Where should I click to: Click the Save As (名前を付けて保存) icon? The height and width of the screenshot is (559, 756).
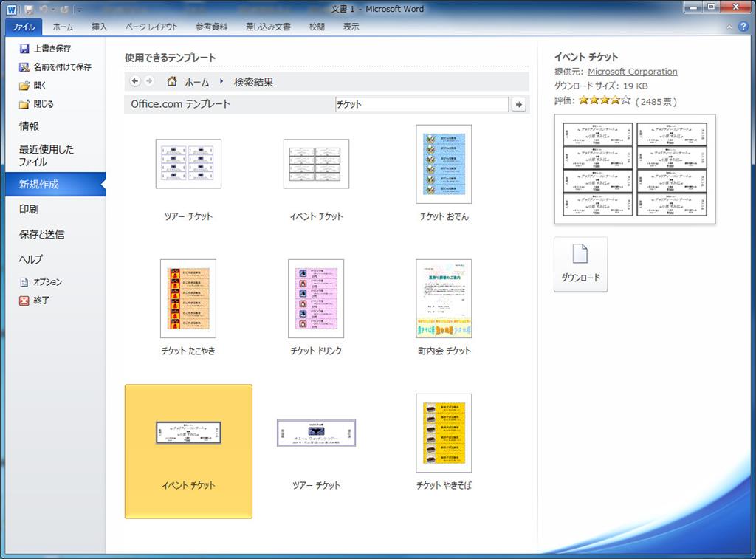[x=24, y=67]
